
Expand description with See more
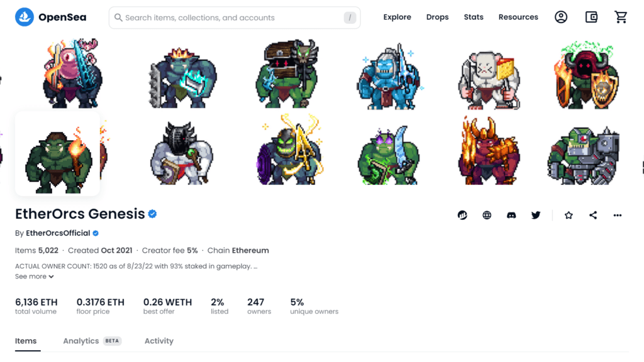[35, 277]
